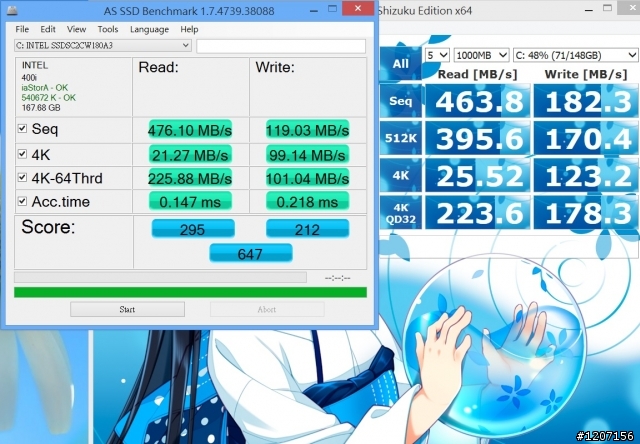Screen dimensions: 640x444
Task: Click the 178.3 4K QD32 write value
Action: click(x=587, y=213)
